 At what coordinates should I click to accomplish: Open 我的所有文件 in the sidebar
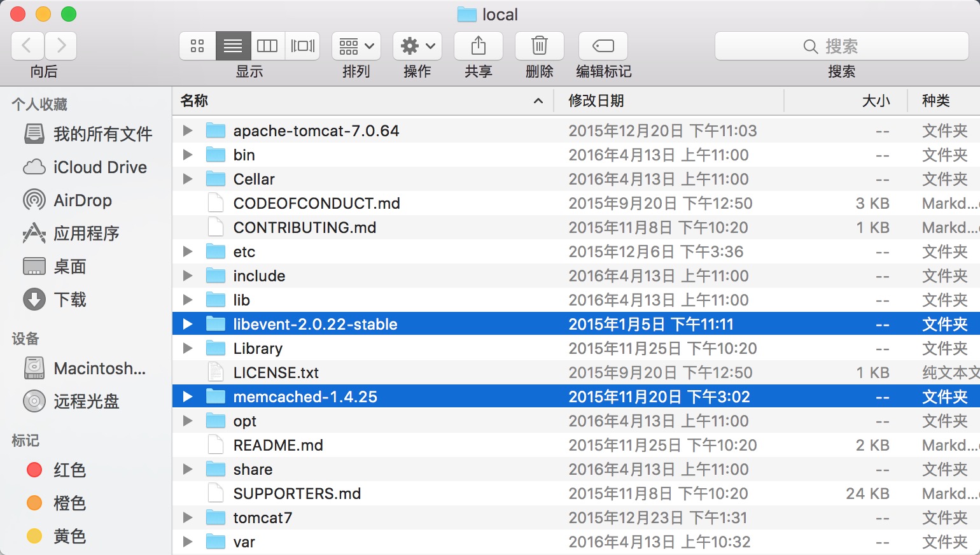88,134
